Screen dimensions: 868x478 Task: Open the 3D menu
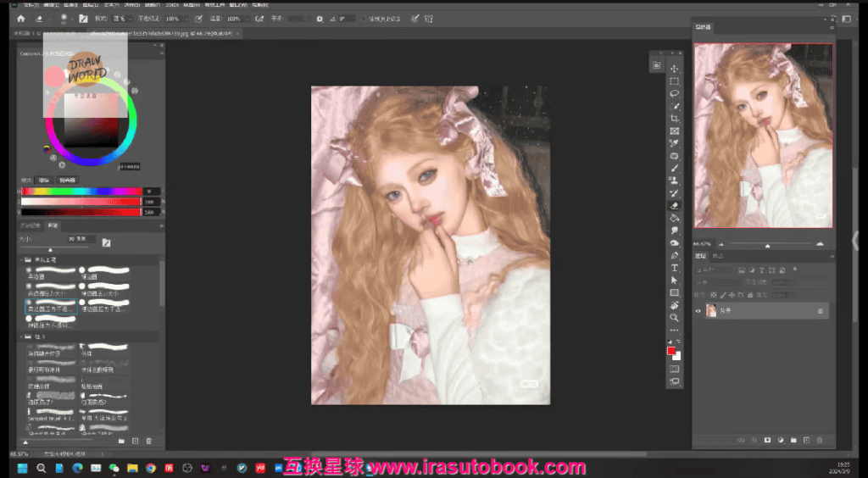pyautogui.click(x=171, y=5)
